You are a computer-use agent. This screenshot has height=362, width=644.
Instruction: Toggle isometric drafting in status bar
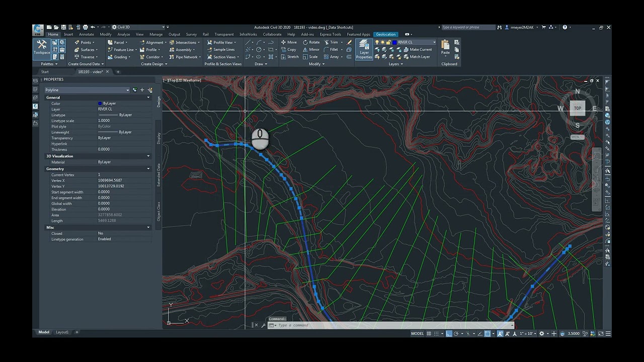click(468, 333)
